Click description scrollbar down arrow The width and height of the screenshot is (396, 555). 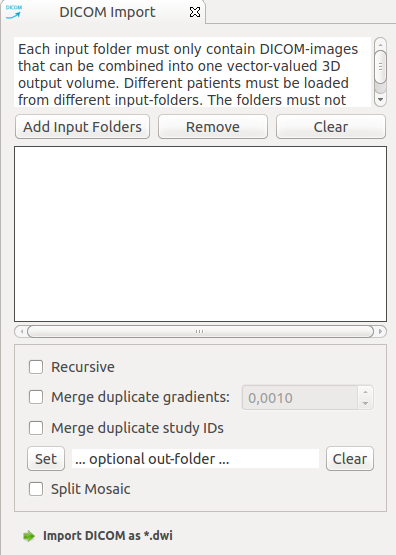(380, 100)
